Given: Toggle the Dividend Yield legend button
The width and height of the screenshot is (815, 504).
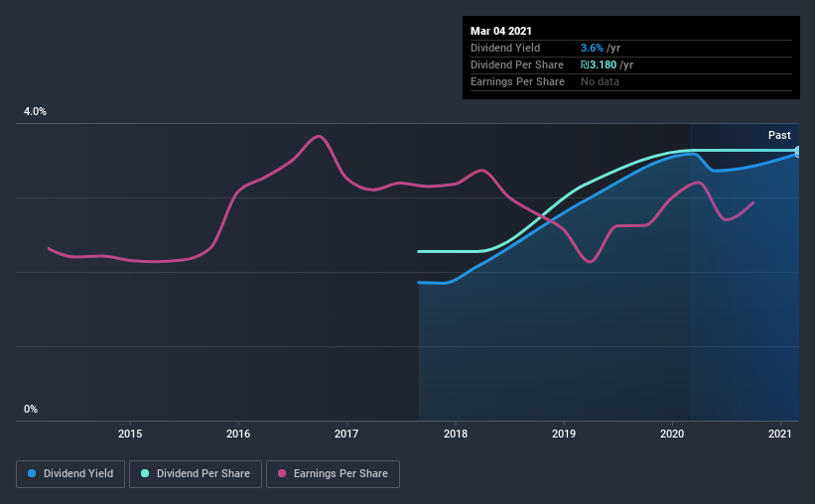Looking at the screenshot, I should click(x=70, y=474).
